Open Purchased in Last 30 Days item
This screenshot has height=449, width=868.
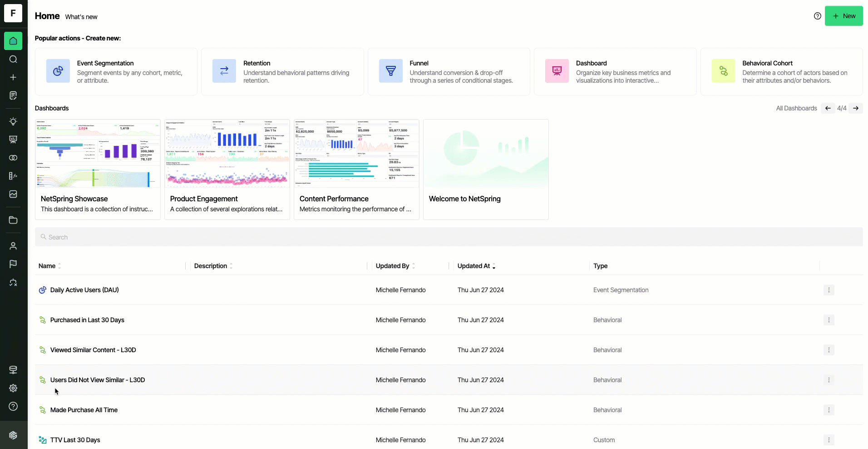point(87,320)
